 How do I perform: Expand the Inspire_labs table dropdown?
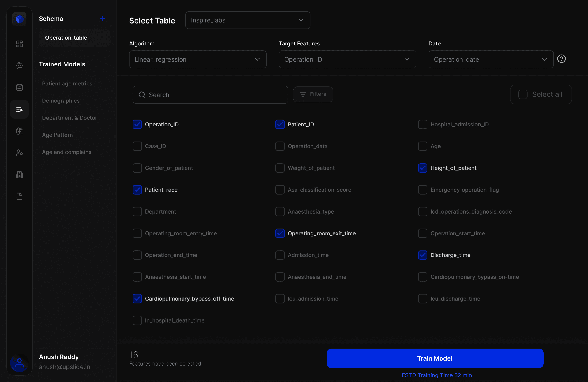(x=248, y=20)
